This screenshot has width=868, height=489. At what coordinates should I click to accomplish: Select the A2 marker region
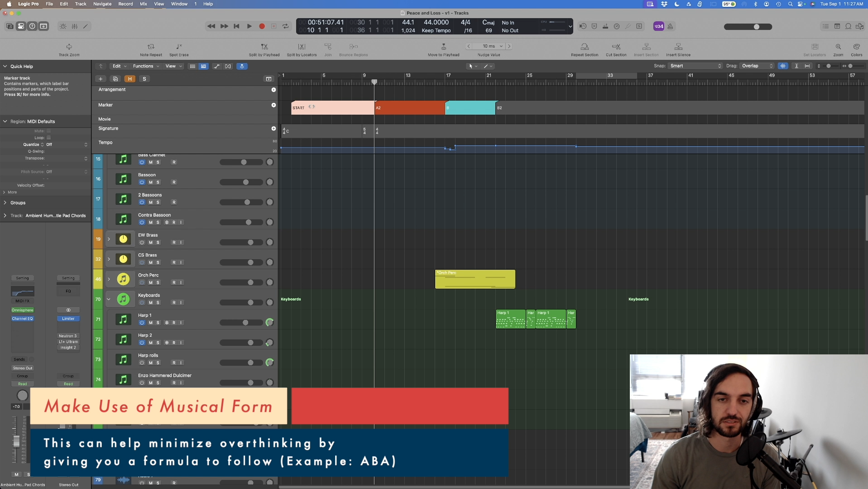coord(410,108)
